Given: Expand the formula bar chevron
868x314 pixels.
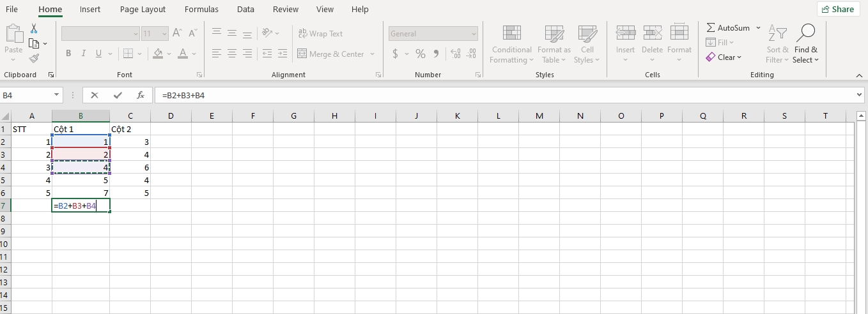Looking at the screenshot, I should [x=860, y=95].
